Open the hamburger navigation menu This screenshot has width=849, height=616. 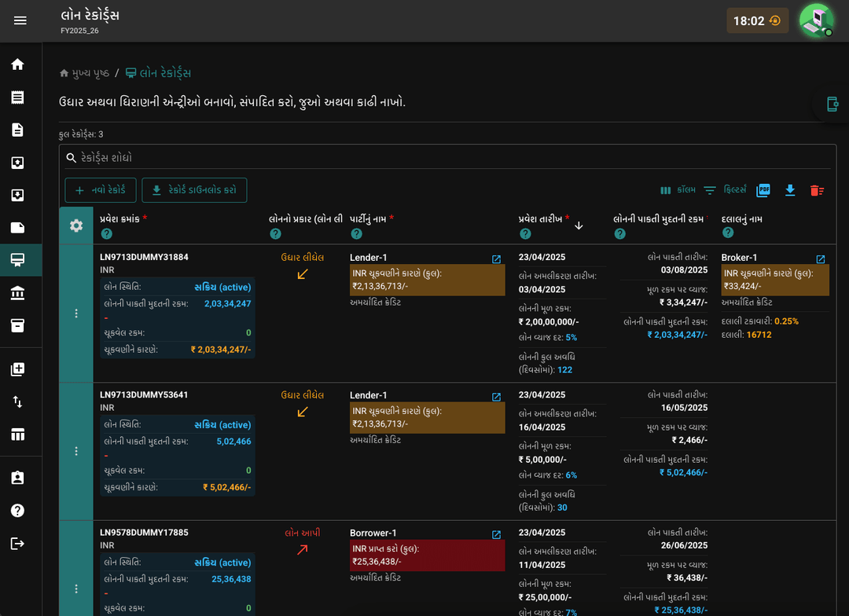coord(20,20)
